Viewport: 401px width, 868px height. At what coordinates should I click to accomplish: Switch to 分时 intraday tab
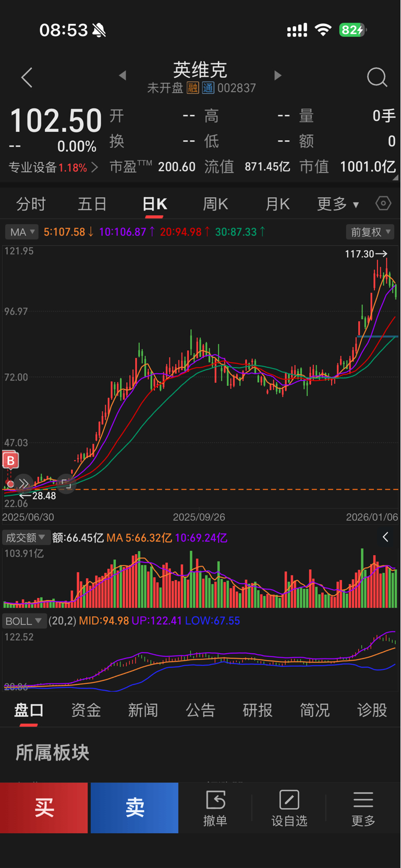(x=31, y=204)
